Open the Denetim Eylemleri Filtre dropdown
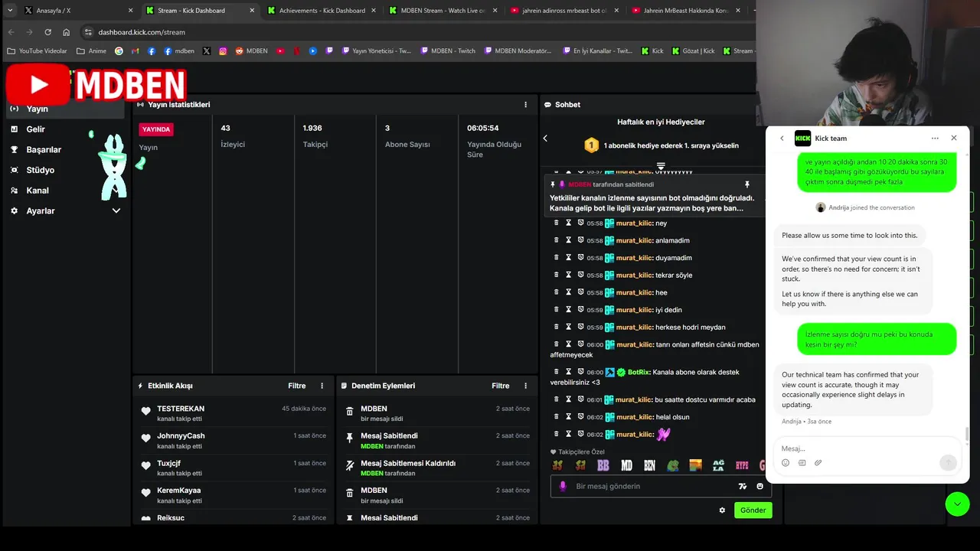This screenshot has width=980, height=551. (x=500, y=386)
